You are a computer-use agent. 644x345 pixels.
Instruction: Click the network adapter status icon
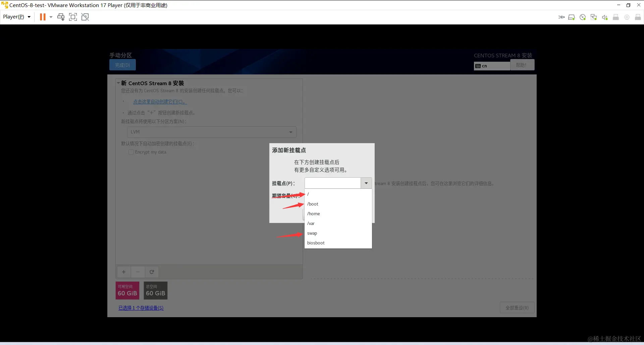point(594,17)
